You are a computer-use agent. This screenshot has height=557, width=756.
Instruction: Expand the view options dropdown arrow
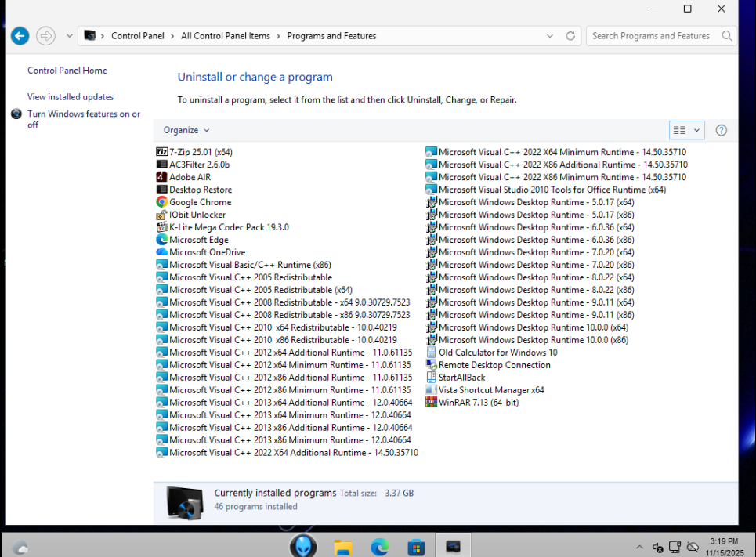(696, 130)
